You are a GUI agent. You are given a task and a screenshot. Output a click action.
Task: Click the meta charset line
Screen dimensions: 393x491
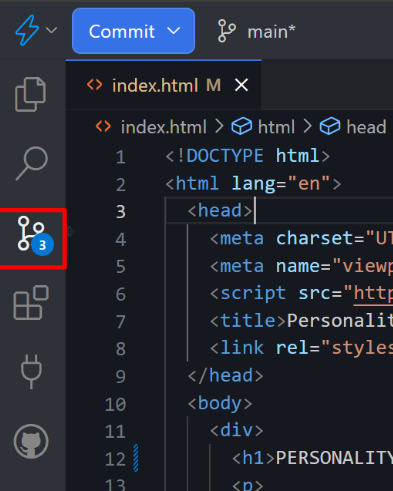click(x=301, y=238)
